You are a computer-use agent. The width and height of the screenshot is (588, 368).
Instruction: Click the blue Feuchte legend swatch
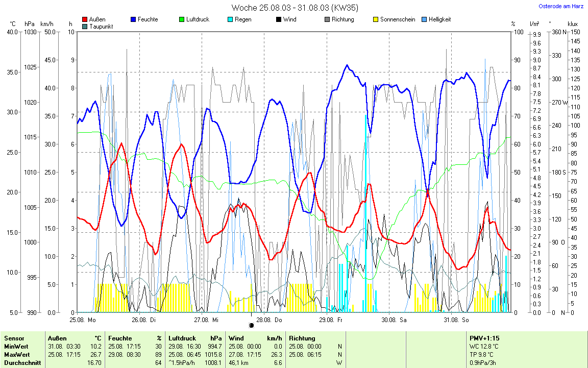(134, 20)
